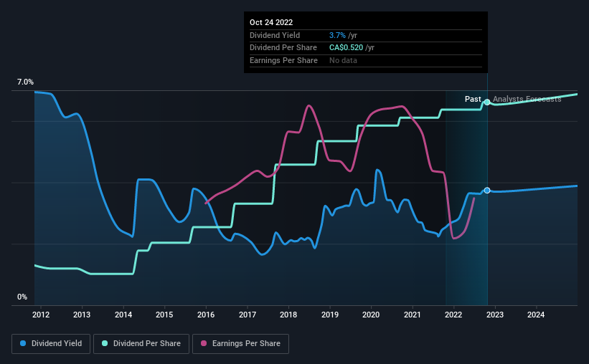Click the Oct 24 2022 tooltip date
Screen dimensions: 589x364
[271, 22]
